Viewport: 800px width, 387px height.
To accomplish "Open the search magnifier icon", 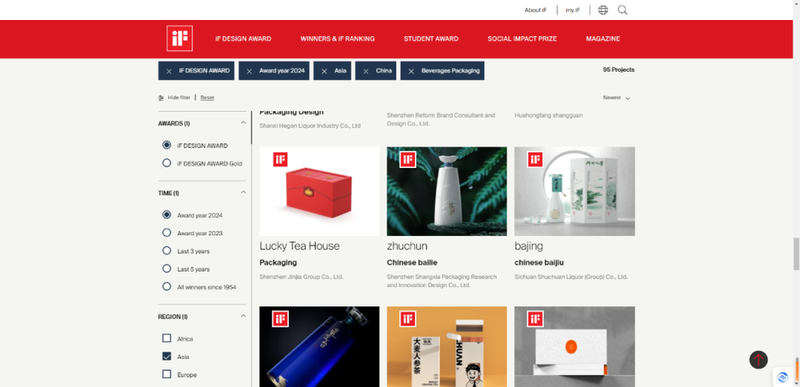I will click(x=622, y=10).
